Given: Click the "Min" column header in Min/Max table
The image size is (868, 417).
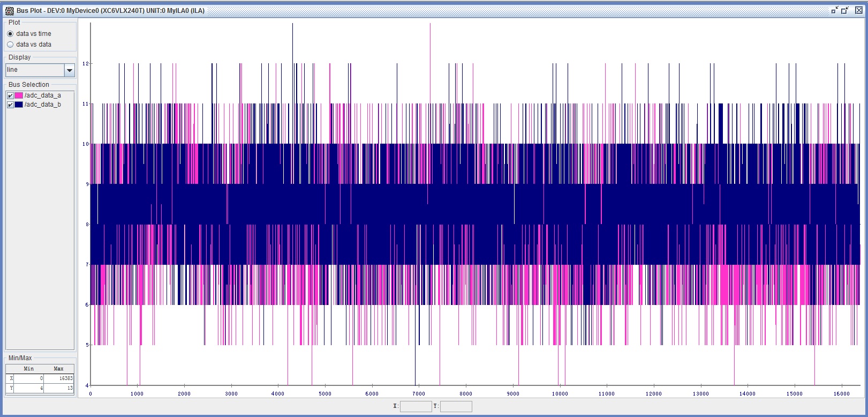Looking at the screenshot, I should pos(29,369).
